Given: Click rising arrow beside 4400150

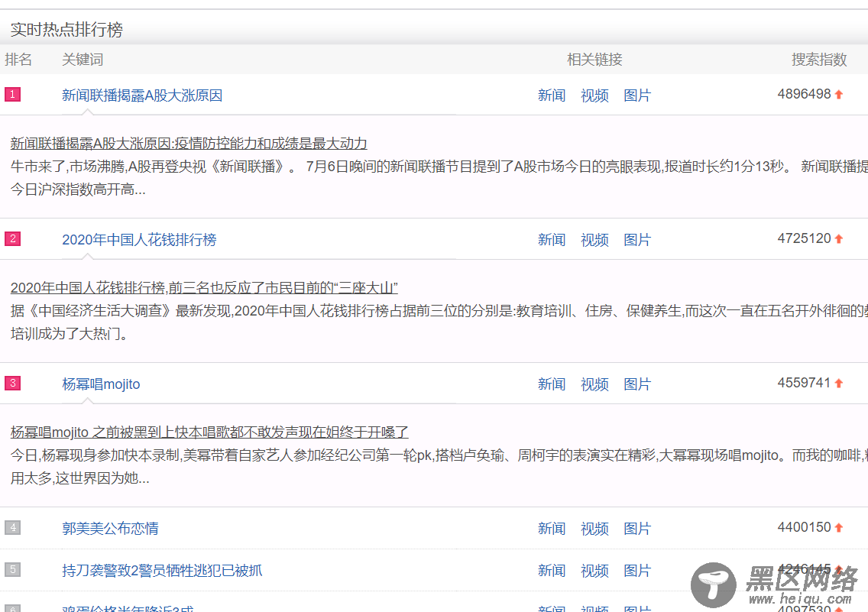Looking at the screenshot, I should coord(839,528).
